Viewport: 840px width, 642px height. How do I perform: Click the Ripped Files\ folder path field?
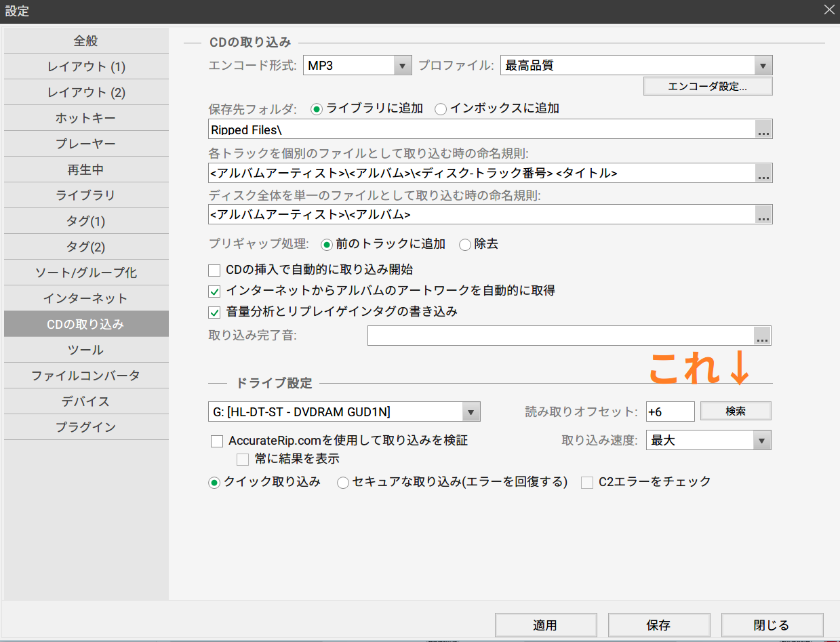point(481,129)
